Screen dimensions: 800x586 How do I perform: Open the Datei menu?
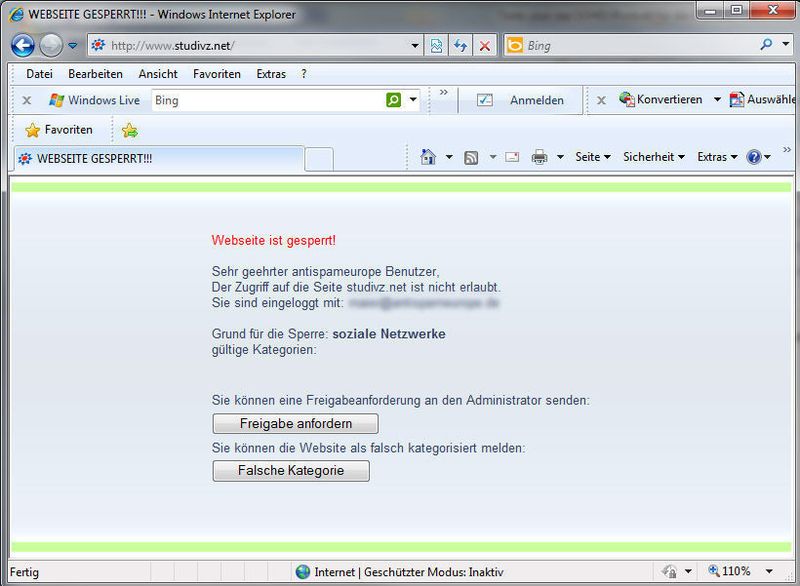(x=39, y=74)
